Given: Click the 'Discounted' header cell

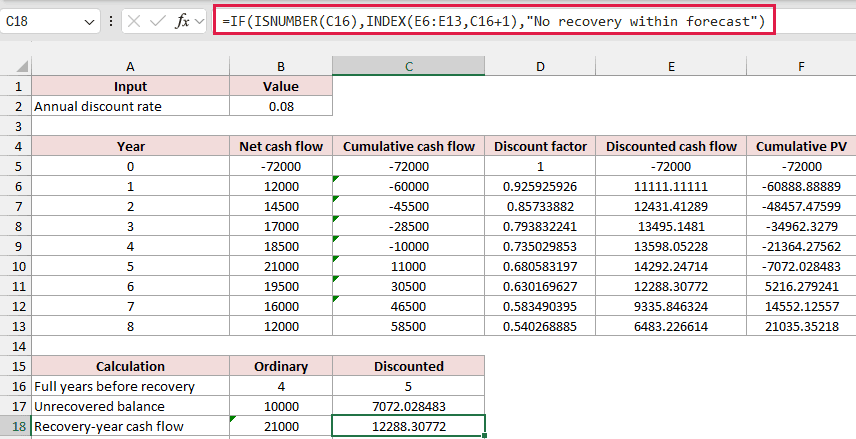Looking at the screenshot, I should (x=408, y=366).
